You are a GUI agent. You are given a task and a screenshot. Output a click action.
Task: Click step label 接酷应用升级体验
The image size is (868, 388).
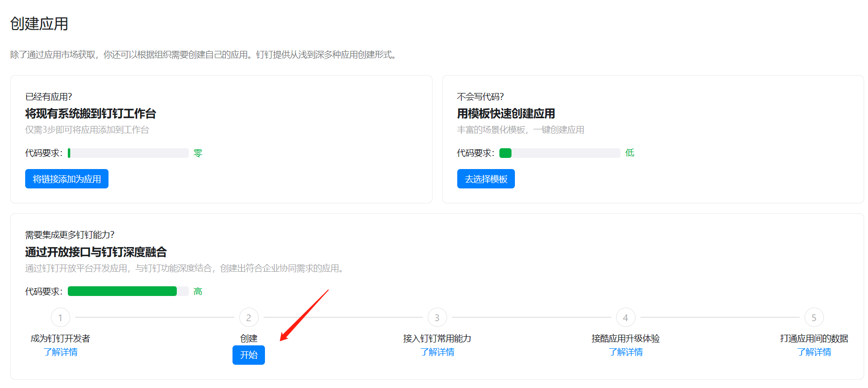[x=626, y=339]
